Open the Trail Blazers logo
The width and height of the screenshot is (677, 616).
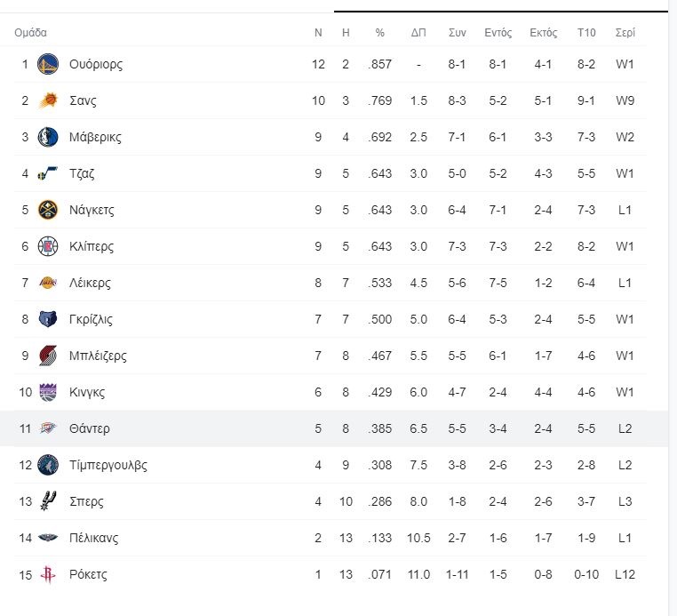[x=47, y=356]
